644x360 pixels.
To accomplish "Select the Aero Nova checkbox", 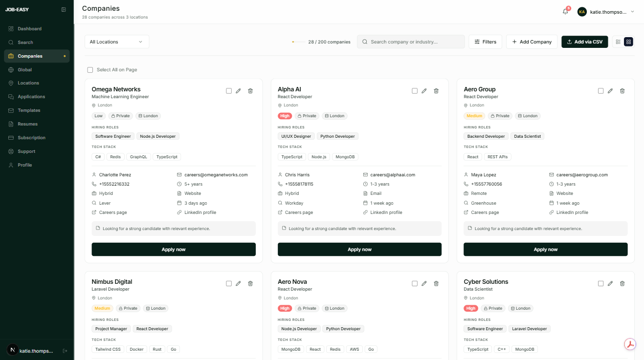I will coord(415,283).
